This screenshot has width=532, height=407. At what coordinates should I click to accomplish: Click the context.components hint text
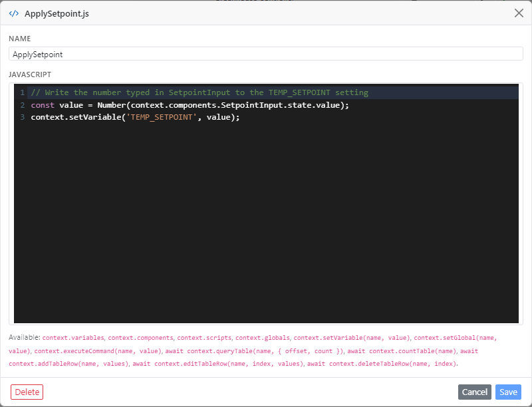pos(140,338)
